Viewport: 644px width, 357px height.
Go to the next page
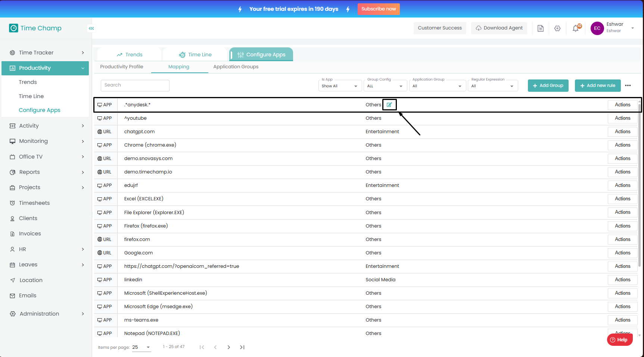pyautogui.click(x=229, y=347)
